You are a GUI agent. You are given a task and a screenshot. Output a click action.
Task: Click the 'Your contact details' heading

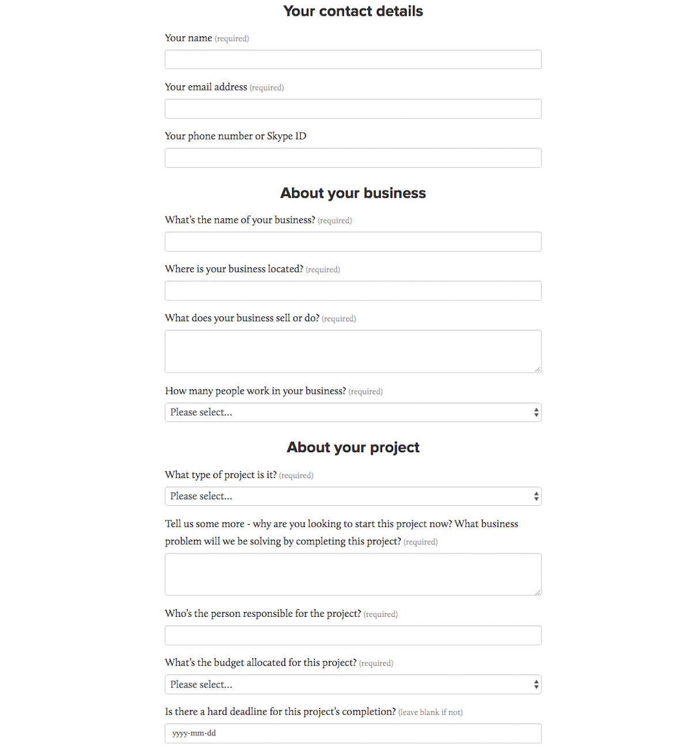pos(353,12)
